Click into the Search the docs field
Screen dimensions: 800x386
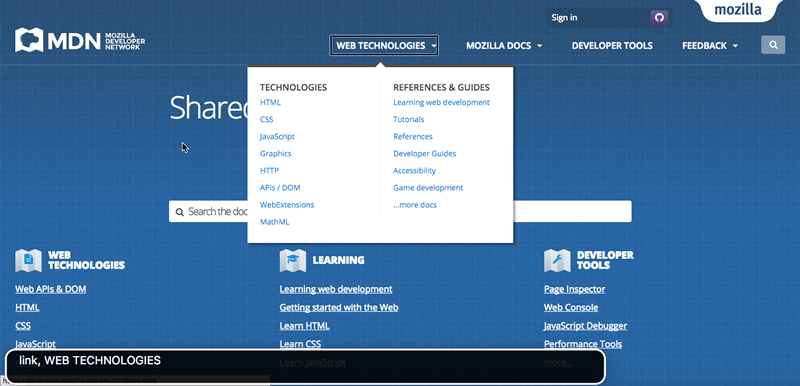click(400, 211)
